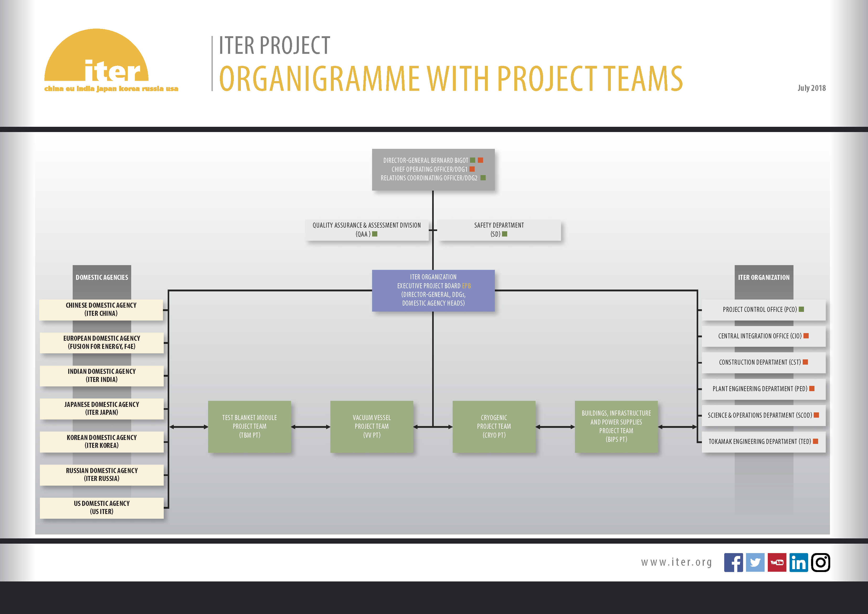Click Cryogenic Project Team box

click(x=494, y=427)
